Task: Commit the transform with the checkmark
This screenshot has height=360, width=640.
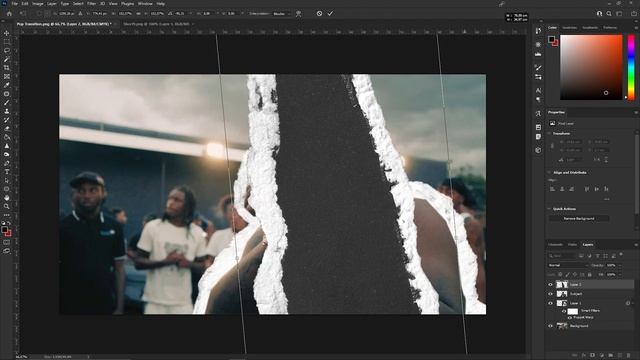Action: coord(330,13)
